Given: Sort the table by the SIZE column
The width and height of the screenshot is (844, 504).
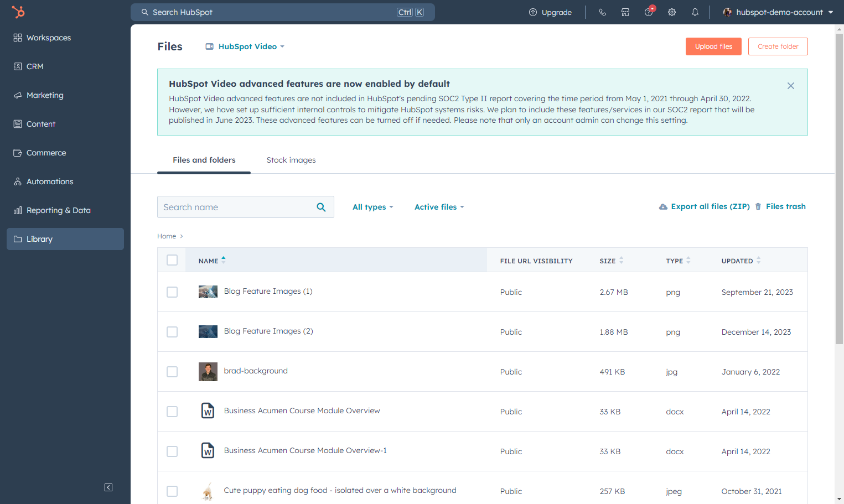Looking at the screenshot, I should pyautogui.click(x=612, y=261).
